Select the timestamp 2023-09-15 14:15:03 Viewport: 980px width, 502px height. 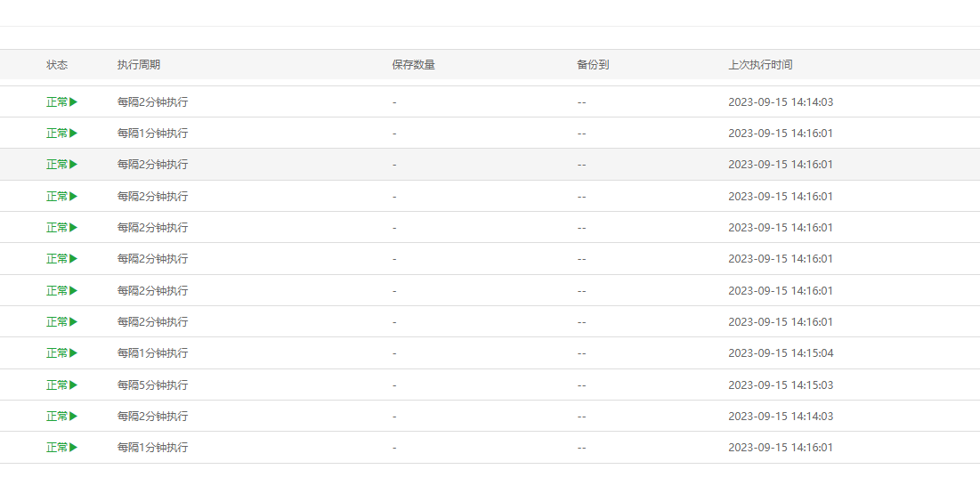coord(781,385)
